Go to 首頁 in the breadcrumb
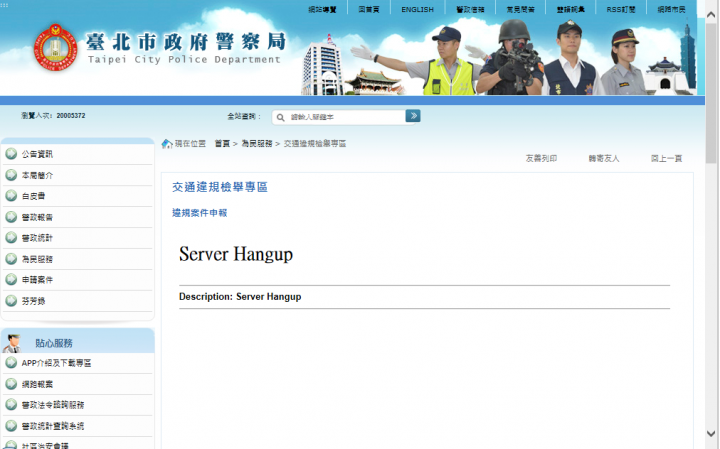Screen dimensions: 720x449 tap(222, 144)
